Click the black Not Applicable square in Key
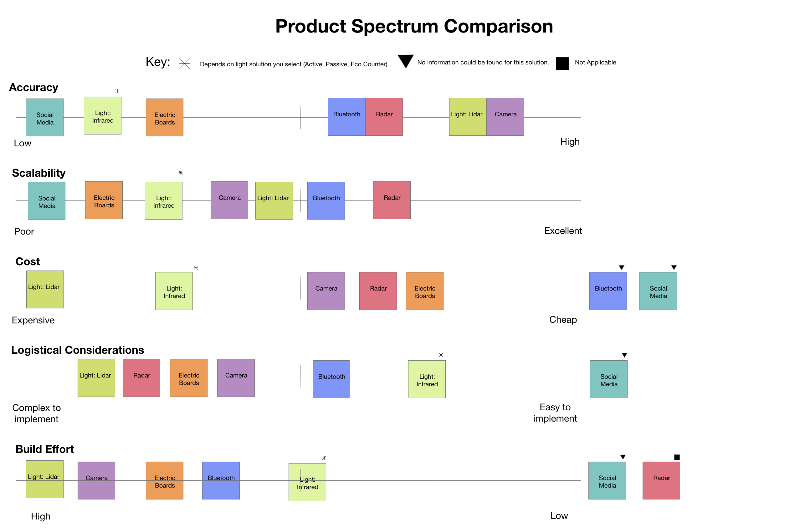 click(x=562, y=63)
